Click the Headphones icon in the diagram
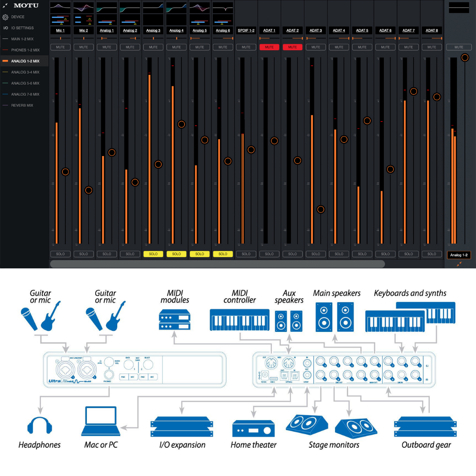Screen dimensions: 476x476 point(40,425)
